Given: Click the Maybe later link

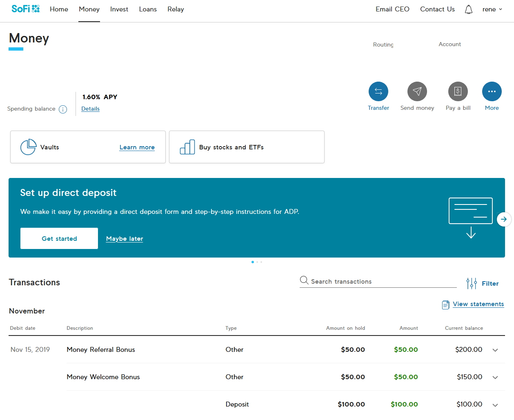Looking at the screenshot, I should pos(125,239).
